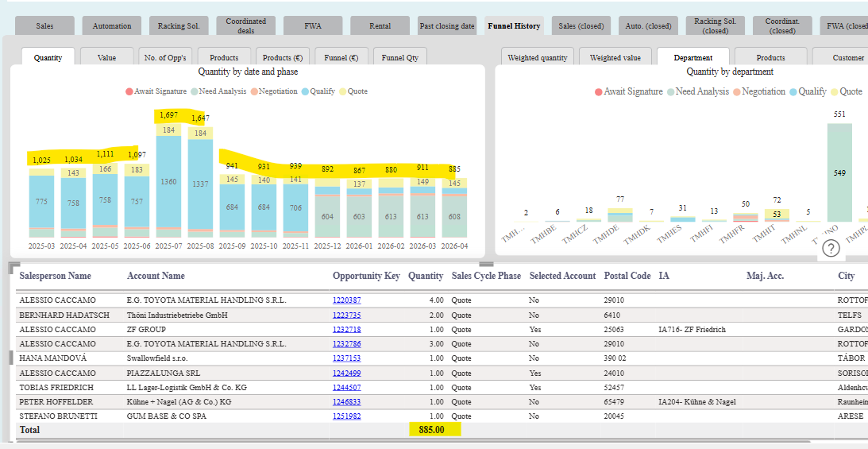868x449 pixels.
Task: Click the 2025-07 Qualify bar segment 1360
Action: [170, 182]
